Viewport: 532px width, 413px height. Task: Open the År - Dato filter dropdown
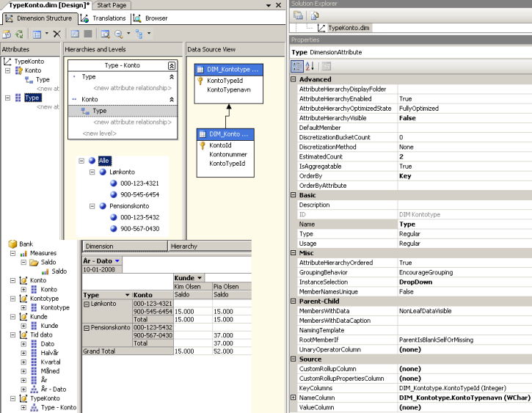[x=117, y=260]
